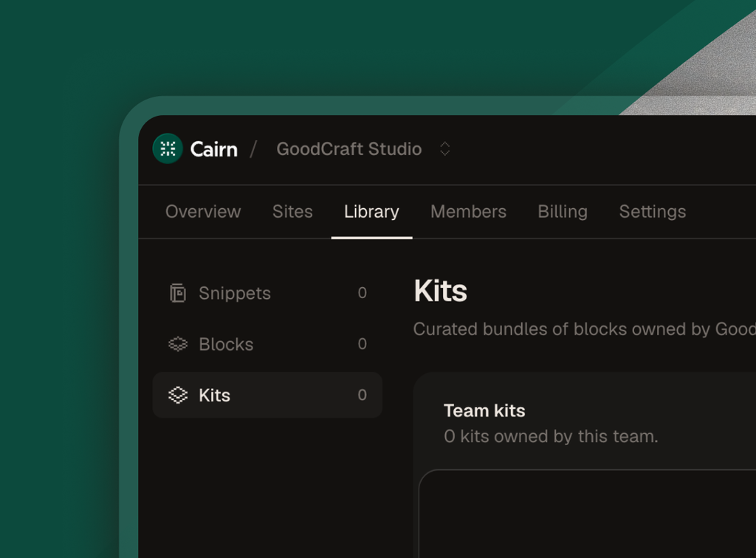756x558 pixels.
Task: Click the Cairn logo icon
Action: [x=168, y=148]
